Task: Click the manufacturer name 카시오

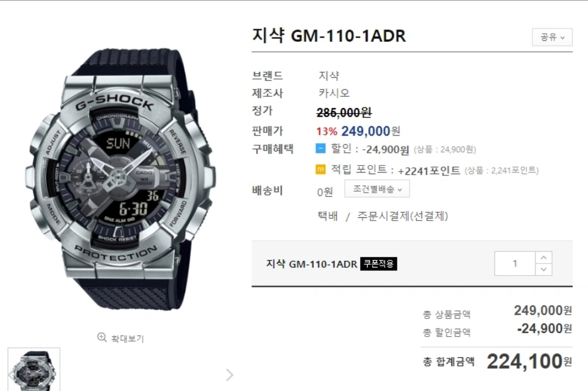Action: point(334,93)
